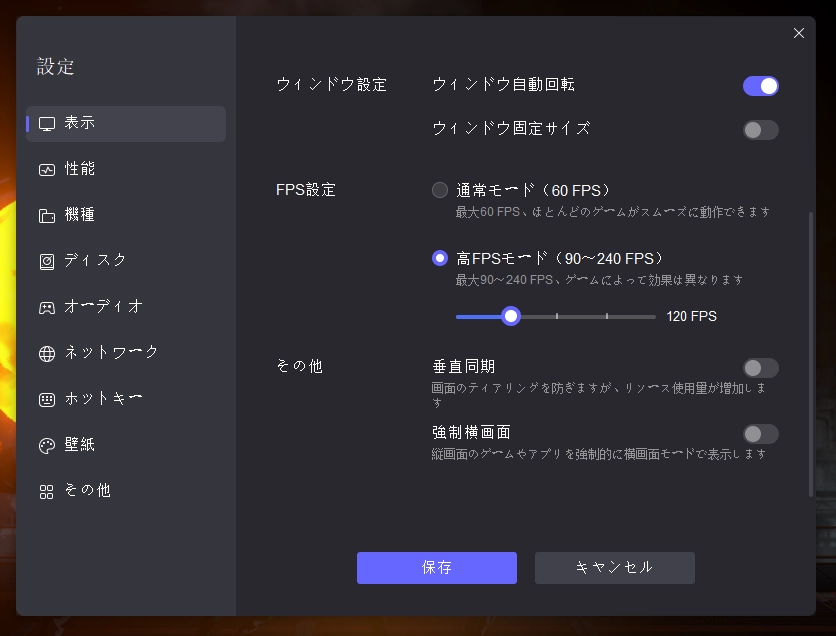
Task: Enable the ウィンドウ固定サイズ toggle
Action: [x=761, y=130]
